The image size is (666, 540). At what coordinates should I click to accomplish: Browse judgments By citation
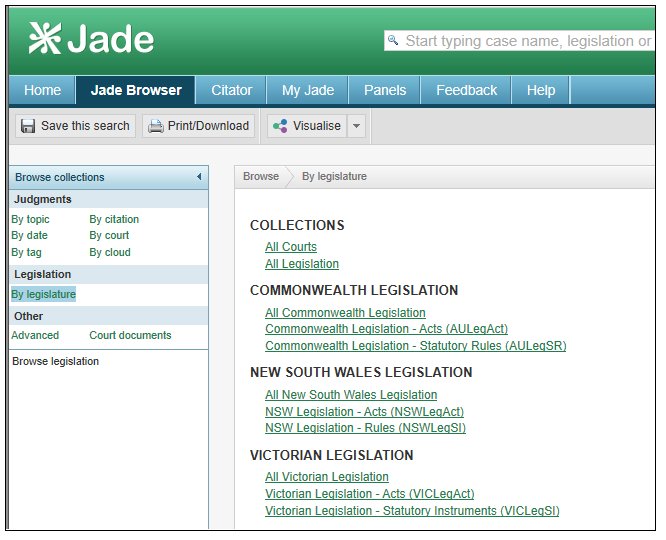(x=114, y=220)
